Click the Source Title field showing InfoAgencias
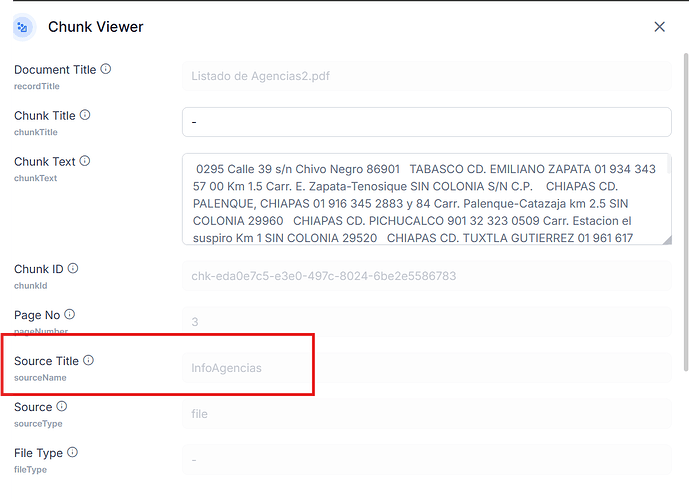Image resolution: width=689 pixels, height=499 pixels. (426, 368)
